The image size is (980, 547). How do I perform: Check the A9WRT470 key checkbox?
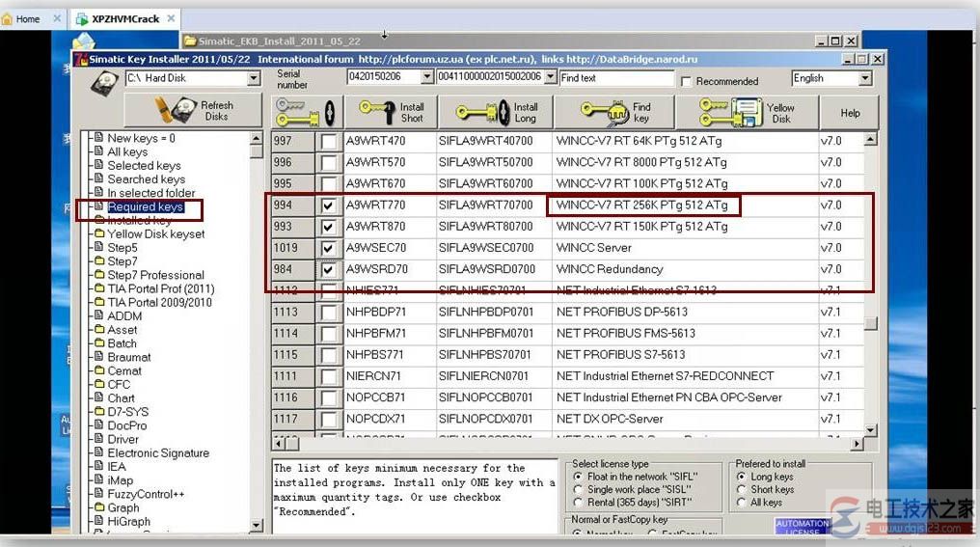[x=328, y=141]
